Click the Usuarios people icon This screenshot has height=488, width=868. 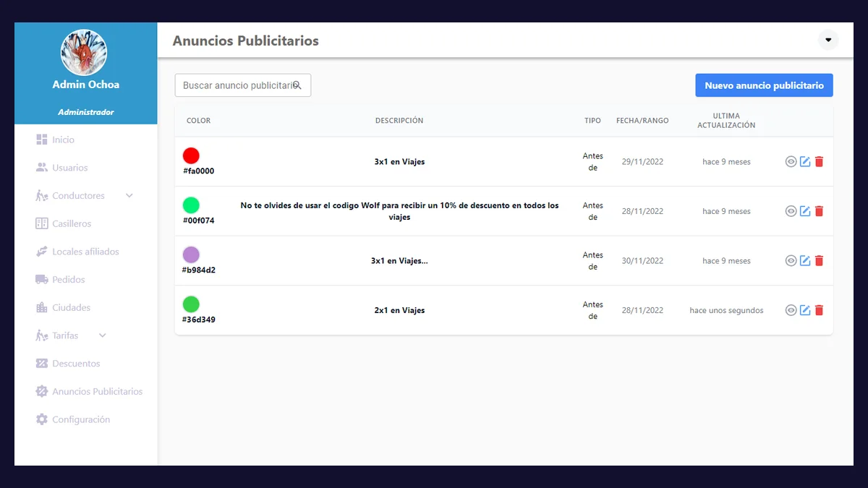pos(42,168)
